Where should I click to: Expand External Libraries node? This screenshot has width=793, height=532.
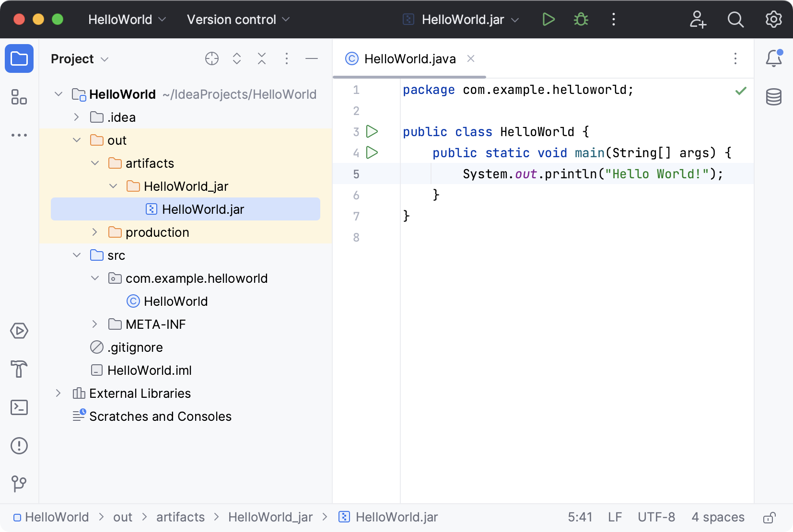[x=58, y=393]
